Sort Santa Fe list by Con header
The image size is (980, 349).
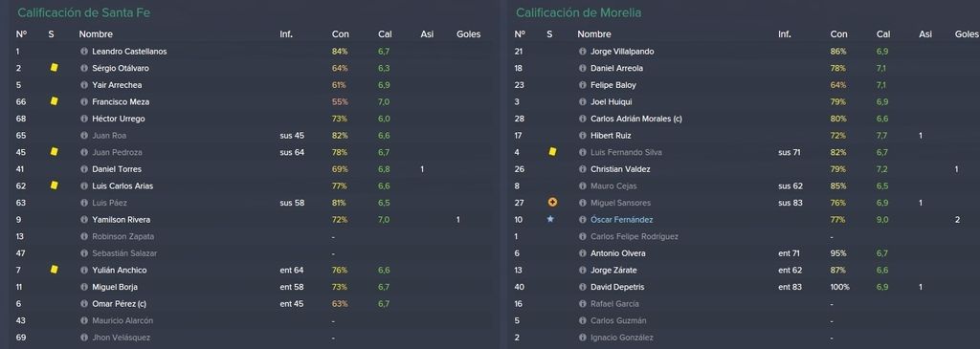pos(341,34)
